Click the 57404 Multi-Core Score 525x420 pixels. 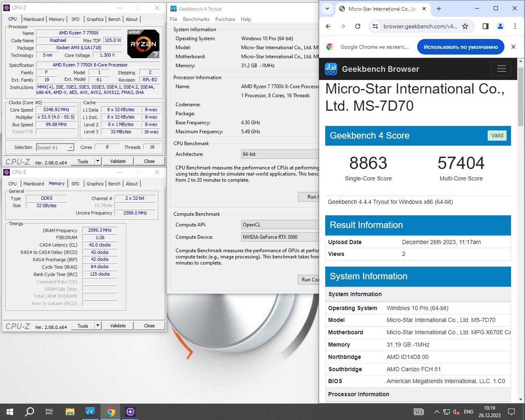[461, 163]
